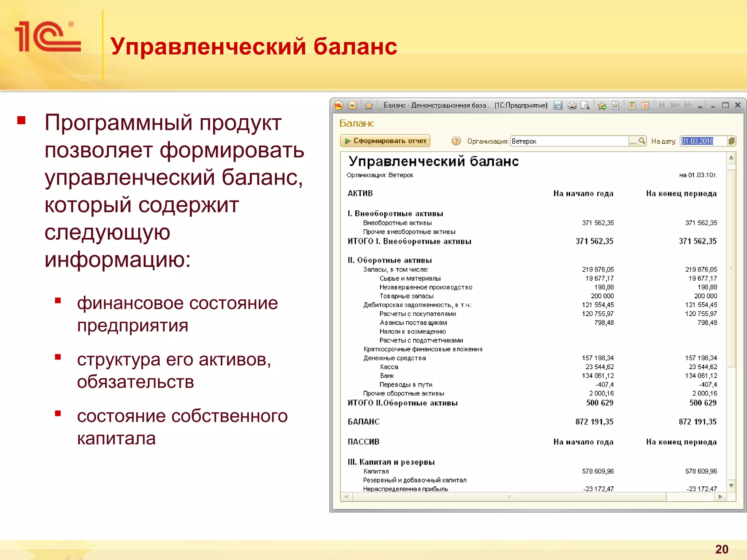Viewport: 747px width, 560px height.
Task: Select the Нераспределенная прибыль row
Action: click(533, 489)
